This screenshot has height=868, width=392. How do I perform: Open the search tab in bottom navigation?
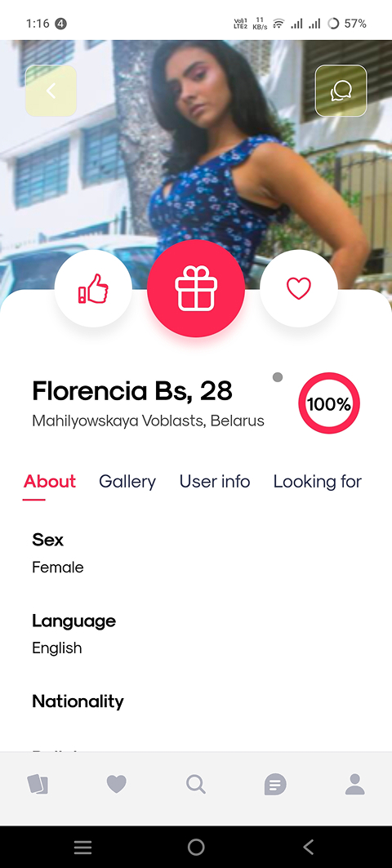point(196,784)
